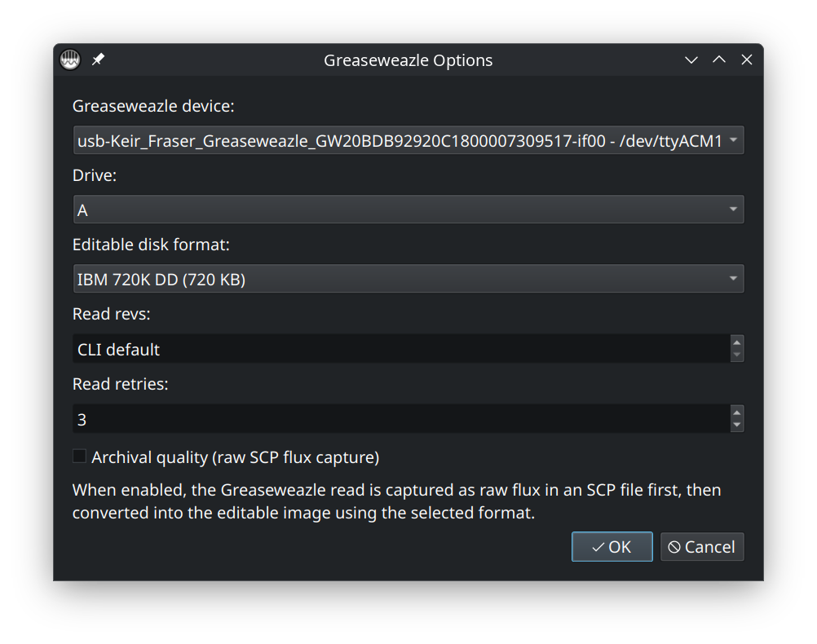Decrease Read revs with down arrow
The height and width of the screenshot is (644, 817).
pos(737,355)
